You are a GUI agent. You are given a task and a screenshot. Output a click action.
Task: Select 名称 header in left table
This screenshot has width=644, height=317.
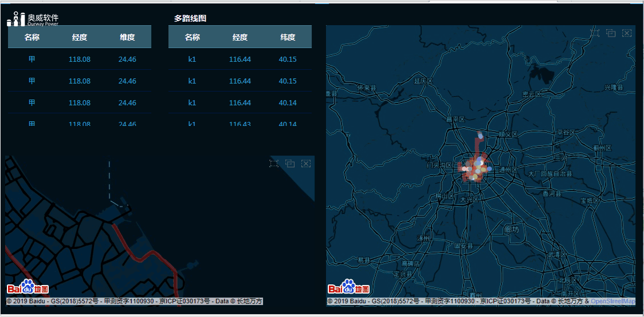(x=32, y=37)
